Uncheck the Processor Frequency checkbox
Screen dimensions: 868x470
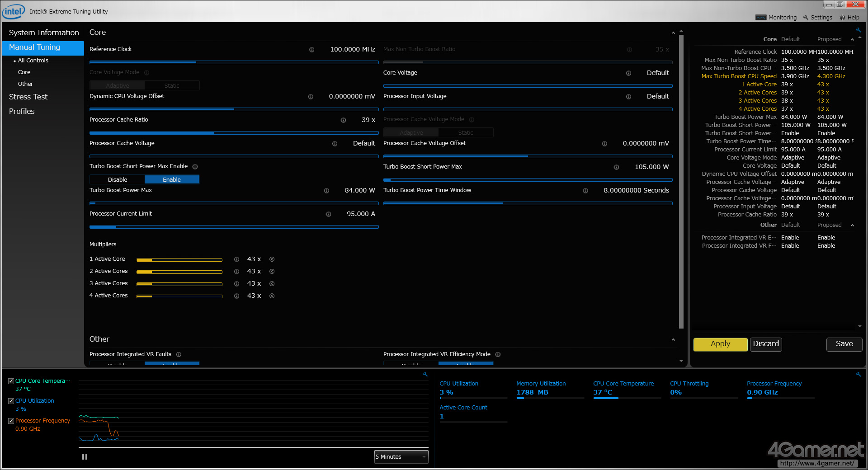click(11, 421)
